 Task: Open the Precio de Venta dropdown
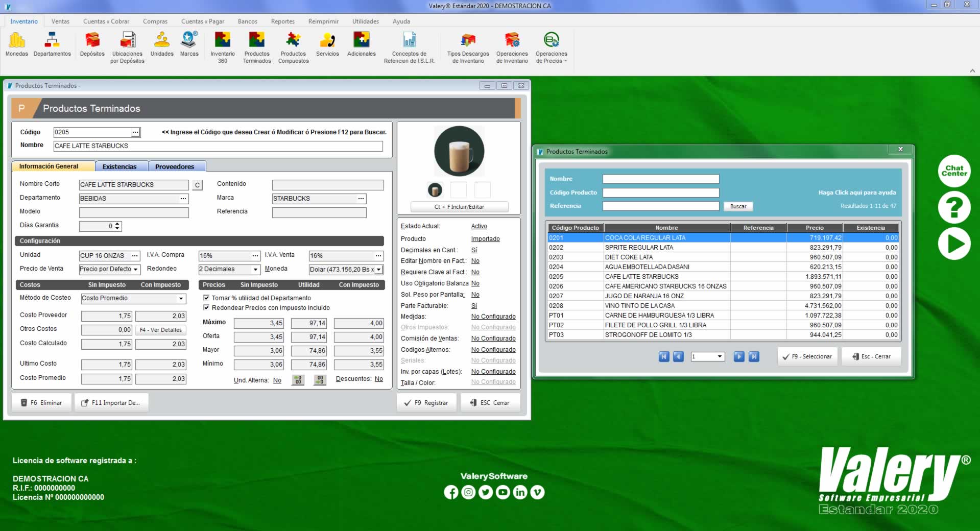[x=136, y=269]
